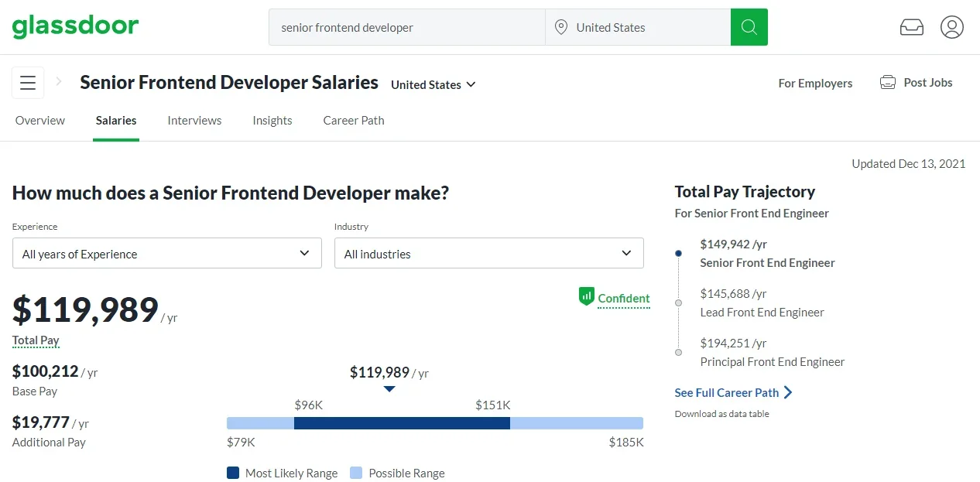Click the breadcrumb chevron beside menu
This screenshot has height=482, width=980.
coord(59,81)
